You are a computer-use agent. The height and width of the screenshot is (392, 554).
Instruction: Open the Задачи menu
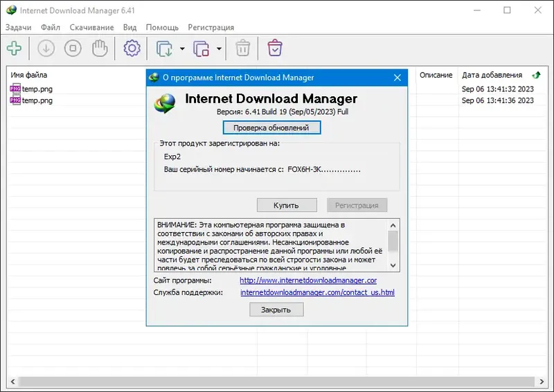point(19,28)
